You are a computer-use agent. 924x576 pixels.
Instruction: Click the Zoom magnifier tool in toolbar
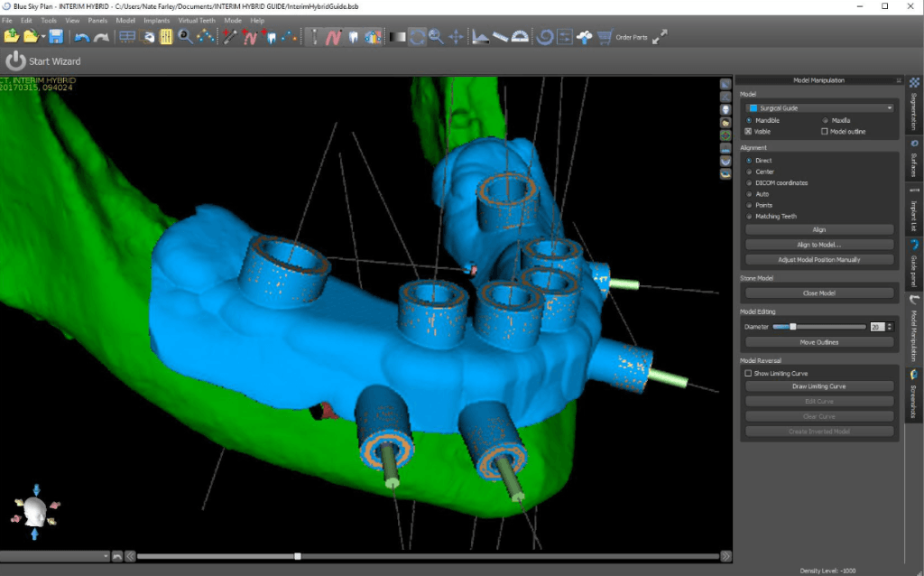(x=436, y=37)
